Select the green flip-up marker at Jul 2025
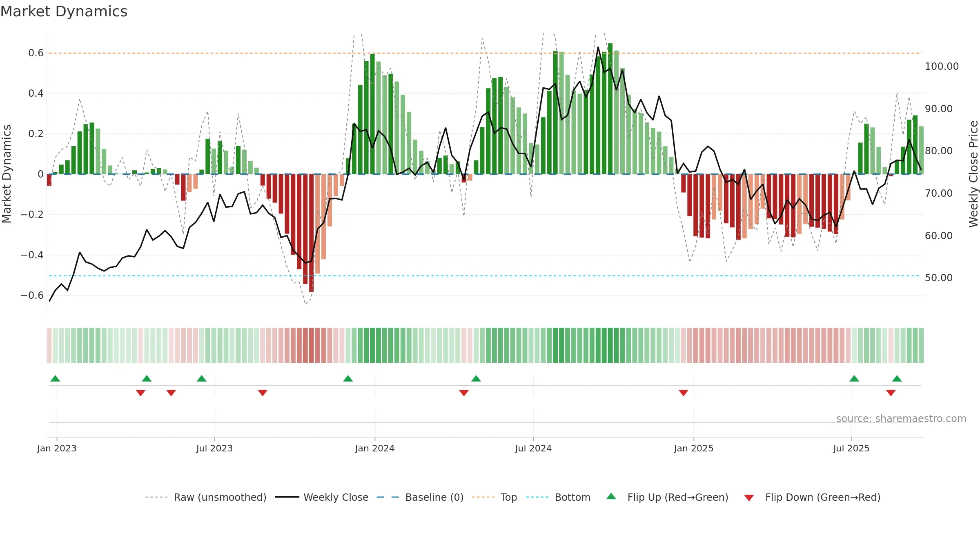The image size is (980, 551). 854,378
